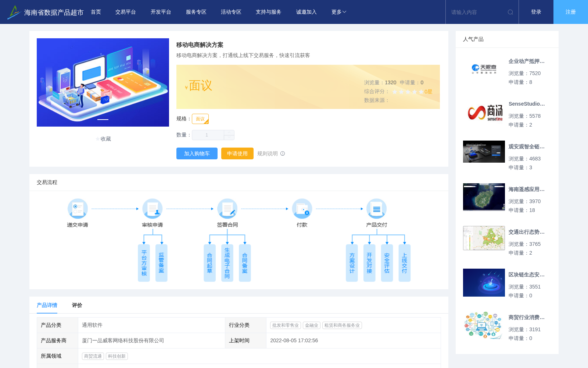This screenshot has width=588, height=368.
Task: Click the 签署合同 flow step icon
Action: tap(227, 209)
